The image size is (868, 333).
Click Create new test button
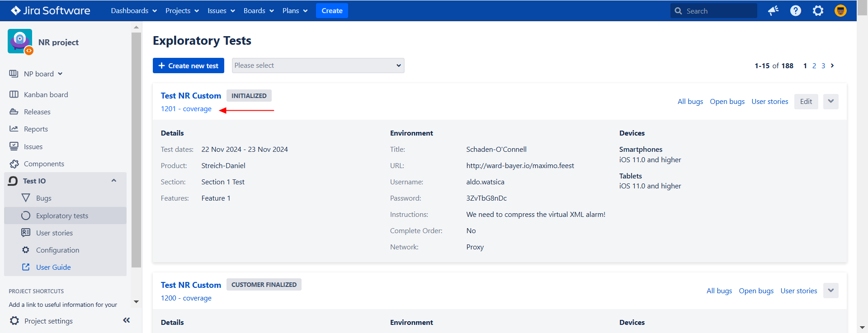pyautogui.click(x=189, y=66)
